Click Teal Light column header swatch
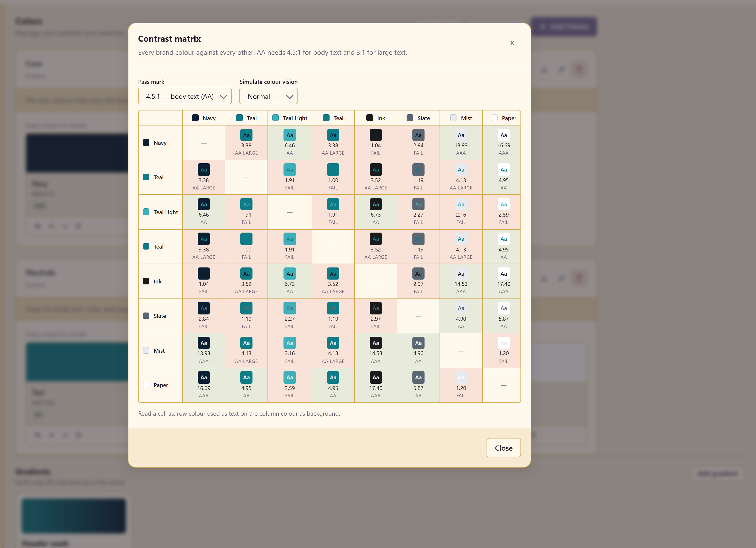756x548 pixels. (x=275, y=118)
